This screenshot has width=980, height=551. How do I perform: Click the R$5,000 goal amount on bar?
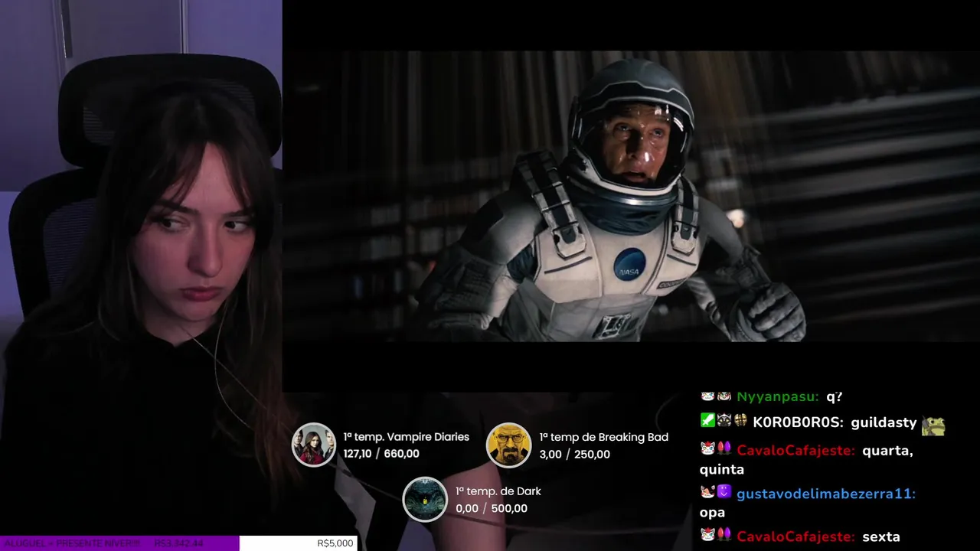tap(335, 543)
